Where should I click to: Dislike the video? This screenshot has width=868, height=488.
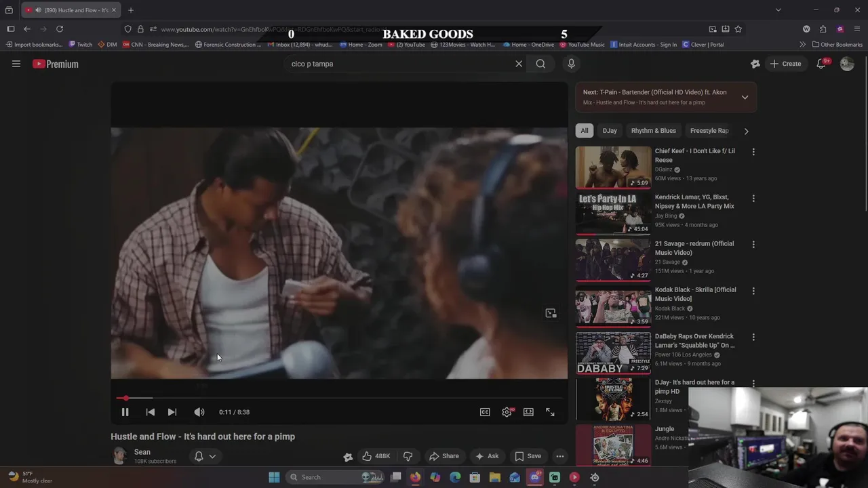408,456
